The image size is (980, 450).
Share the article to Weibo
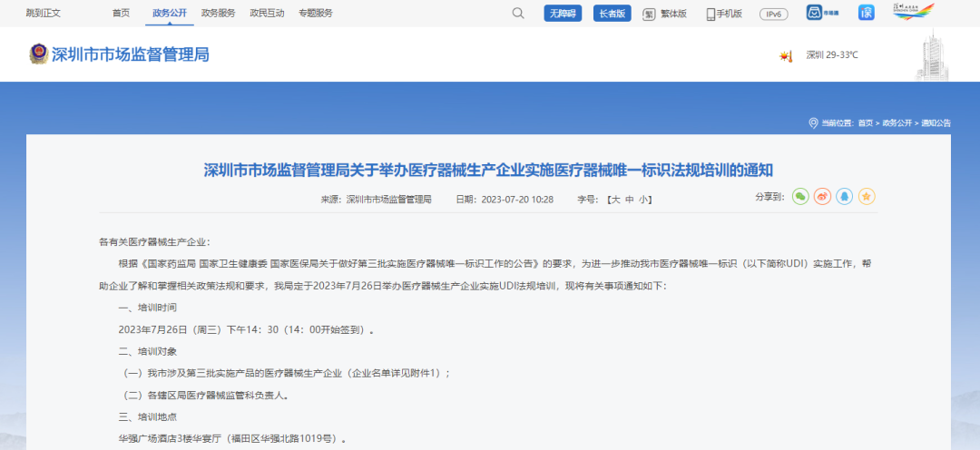(821, 196)
